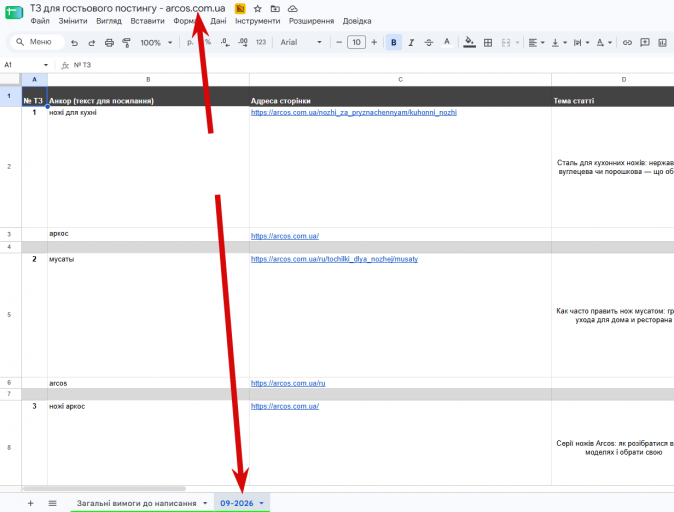Toggle strikethrough formatting
Image resolution: width=674 pixels, height=512 pixels.
click(429, 42)
